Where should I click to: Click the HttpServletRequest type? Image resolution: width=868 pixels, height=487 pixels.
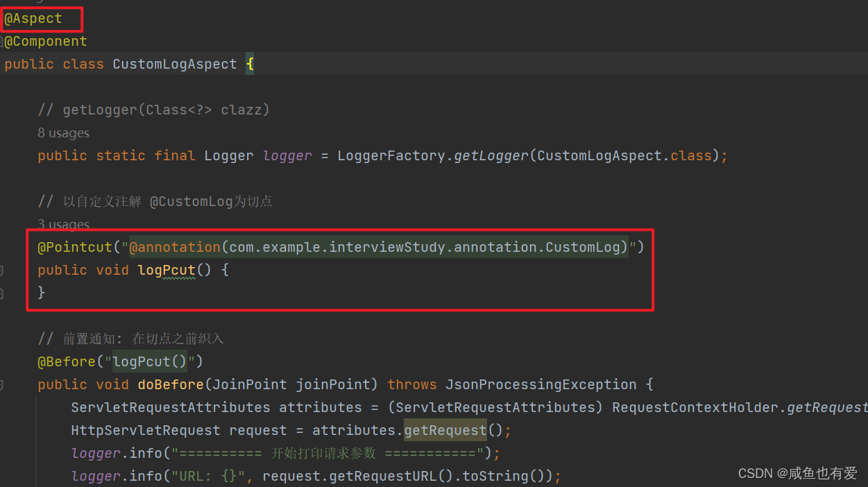[x=146, y=430]
